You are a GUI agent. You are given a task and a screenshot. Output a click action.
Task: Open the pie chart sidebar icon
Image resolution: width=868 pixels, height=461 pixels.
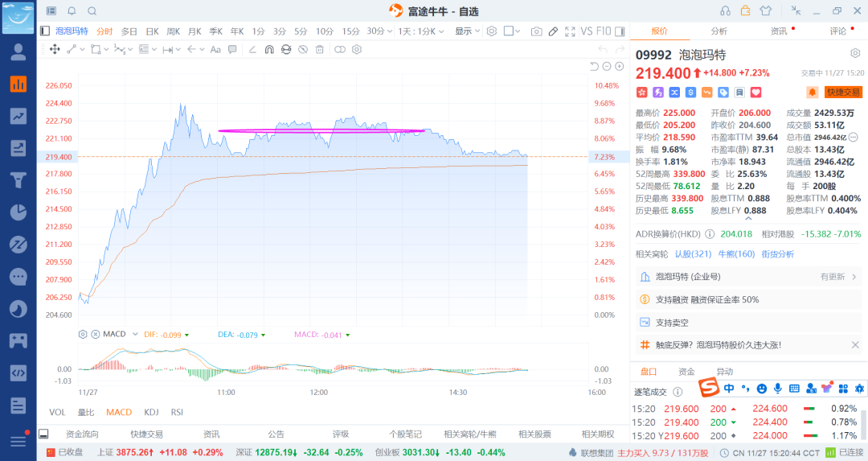(x=18, y=212)
